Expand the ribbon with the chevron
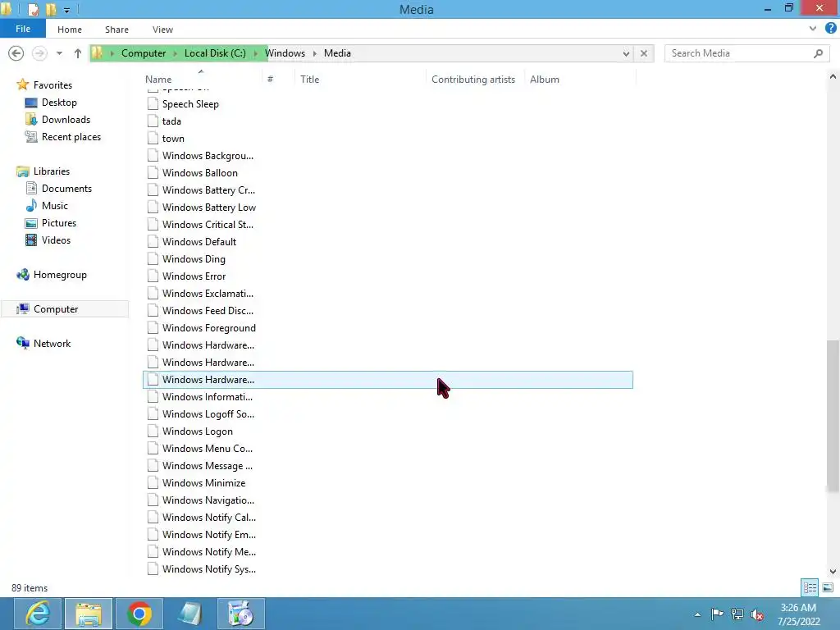 (x=813, y=29)
